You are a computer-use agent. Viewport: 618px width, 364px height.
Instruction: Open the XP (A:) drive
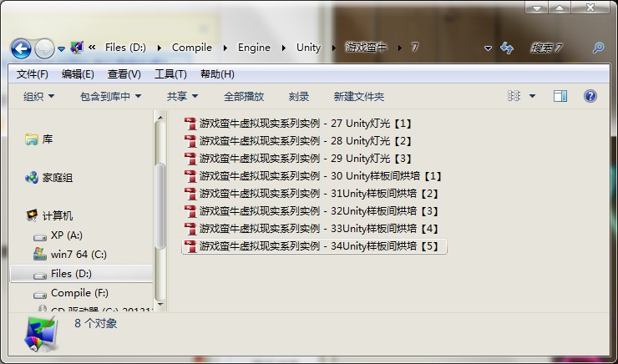pos(67,235)
